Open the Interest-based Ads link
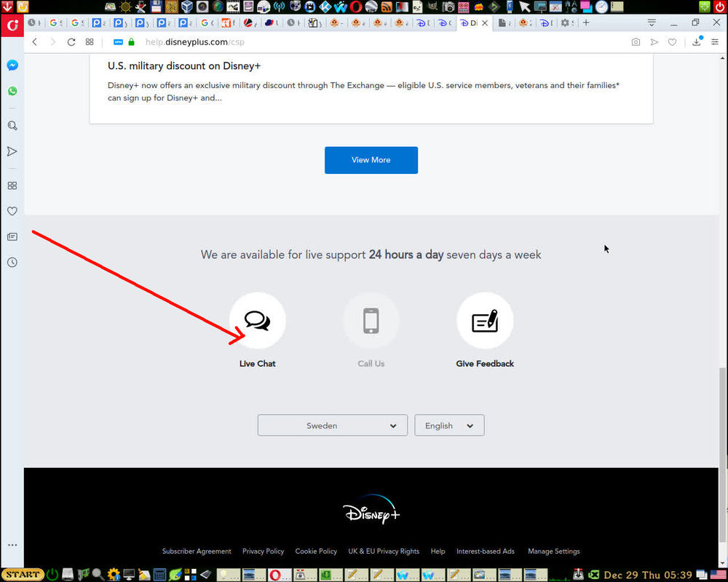The width and height of the screenshot is (728, 582). [485, 551]
